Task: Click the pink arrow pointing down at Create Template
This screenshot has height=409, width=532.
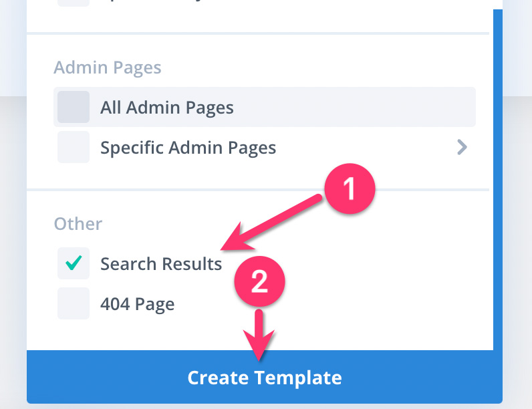Action: (x=259, y=335)
